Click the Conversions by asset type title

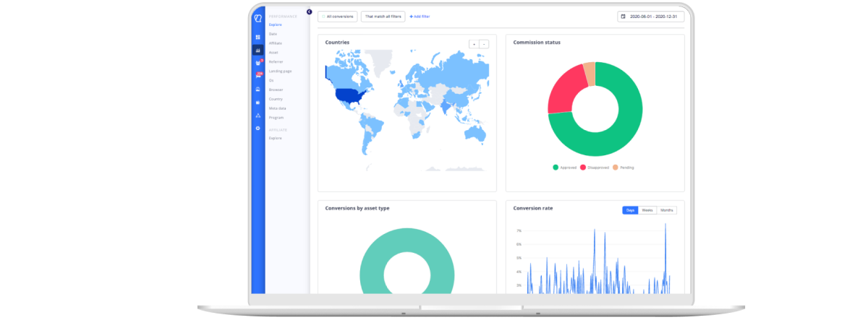click(x=357, y=208)
